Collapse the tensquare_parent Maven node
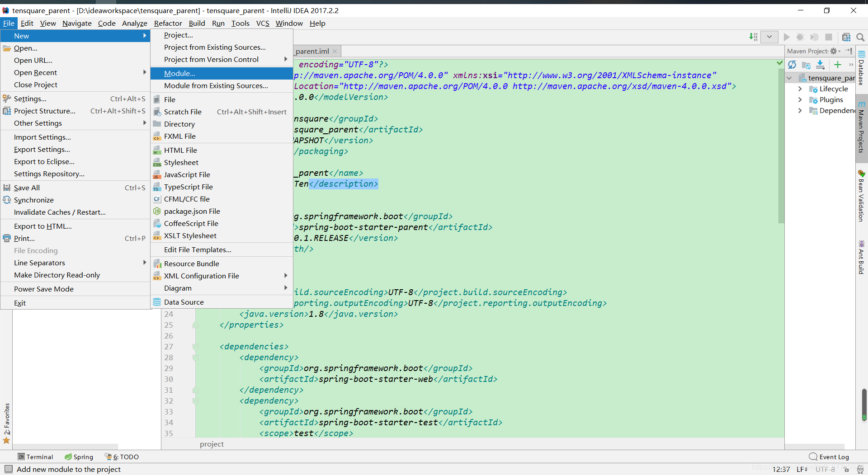Image resolution: width=868 pixels, height=475 pixels. [x=789, y=78]
